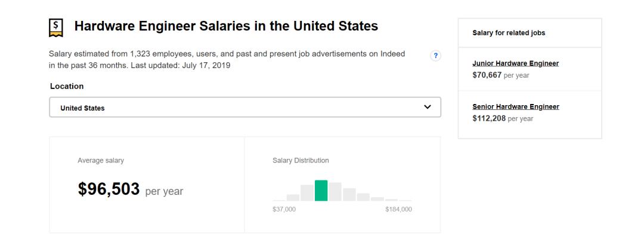This screenshot has width=644, height=242.
Task: Click the green highlighted bar in the salary histogram
Action: [321, 191]
